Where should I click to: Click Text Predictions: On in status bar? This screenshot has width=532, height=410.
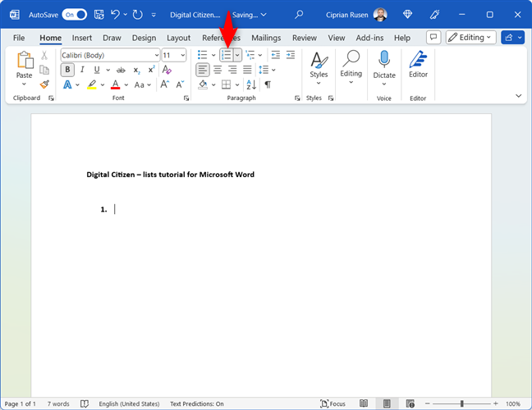pyautogui.click(x=197, y=403)
